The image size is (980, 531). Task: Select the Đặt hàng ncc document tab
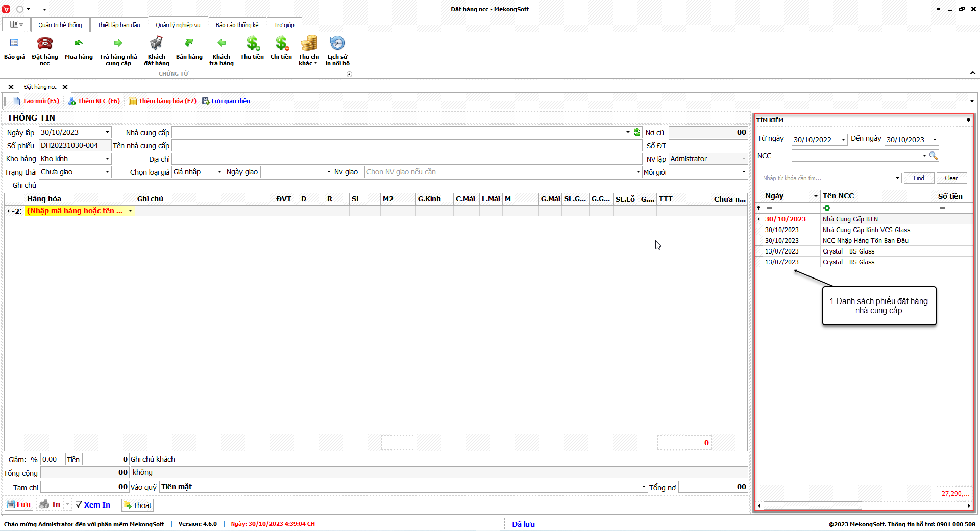click(x=40, y=87)
